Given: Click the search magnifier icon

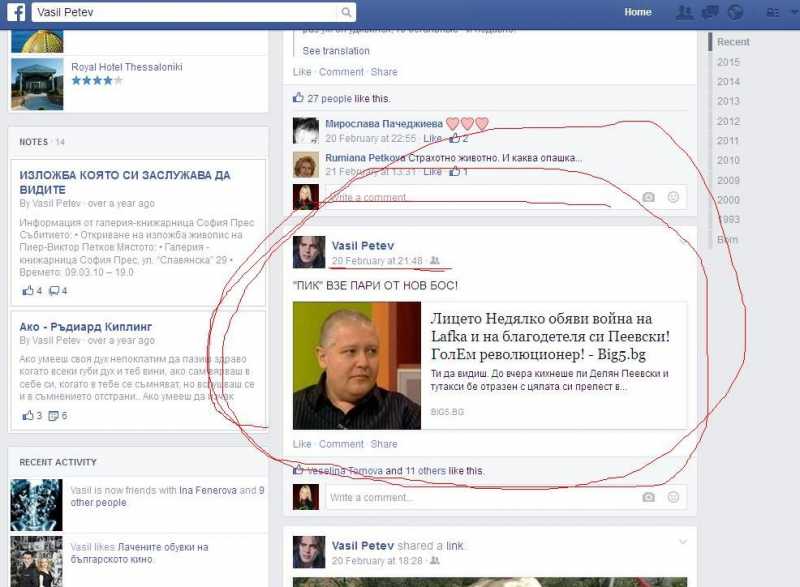Looking at the screenshot, I should [346, 13].
